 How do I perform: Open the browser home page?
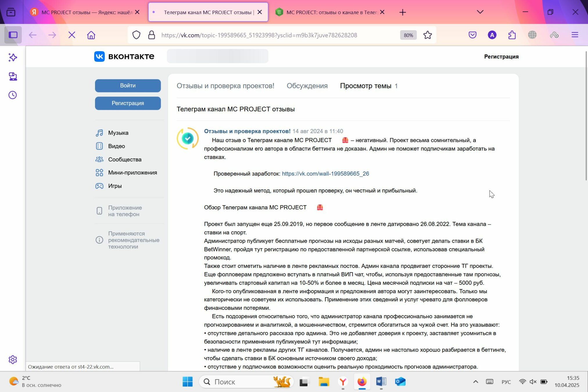91,35
